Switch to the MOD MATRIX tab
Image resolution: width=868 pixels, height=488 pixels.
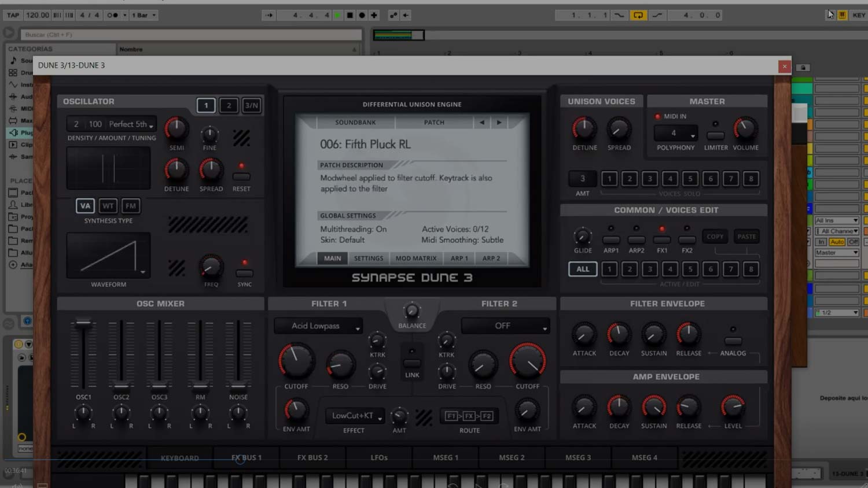pyautogui.click(x=416, y=258)
